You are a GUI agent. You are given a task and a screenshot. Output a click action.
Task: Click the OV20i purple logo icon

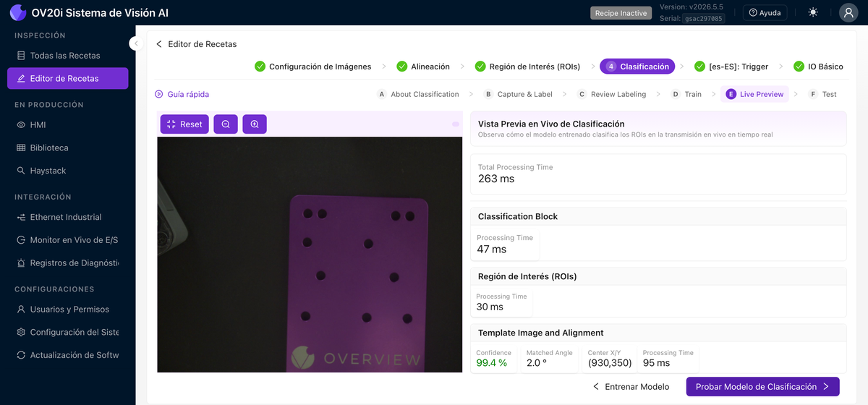tap(17, 12)
